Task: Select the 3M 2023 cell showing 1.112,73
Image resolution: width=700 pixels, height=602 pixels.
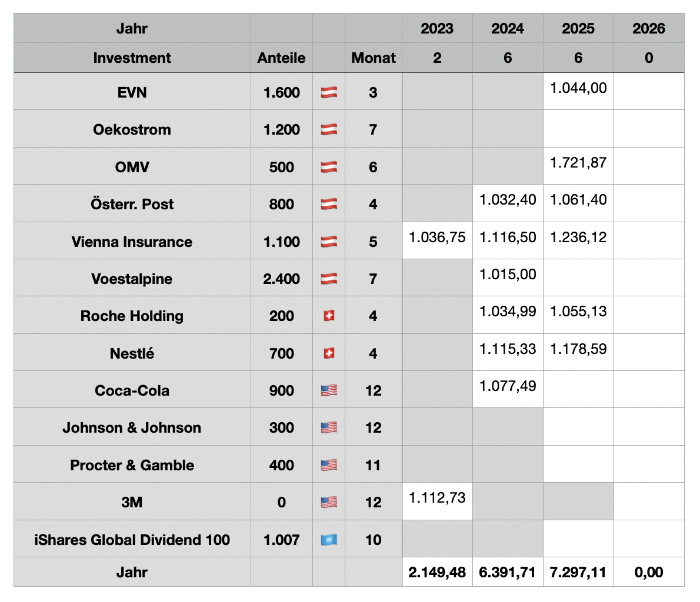Action: [x=437, y=498]
